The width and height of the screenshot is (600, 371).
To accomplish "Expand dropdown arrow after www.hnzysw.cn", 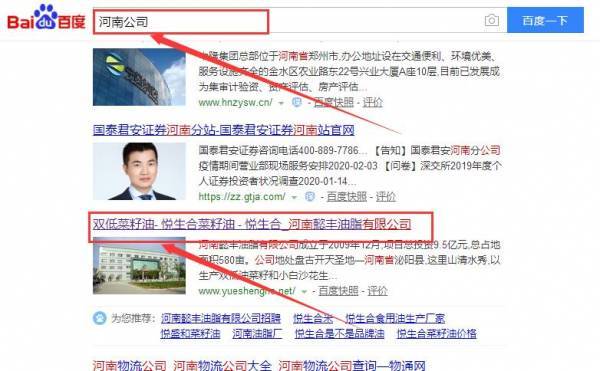I will pyautogui.click(x=281, y=103).
